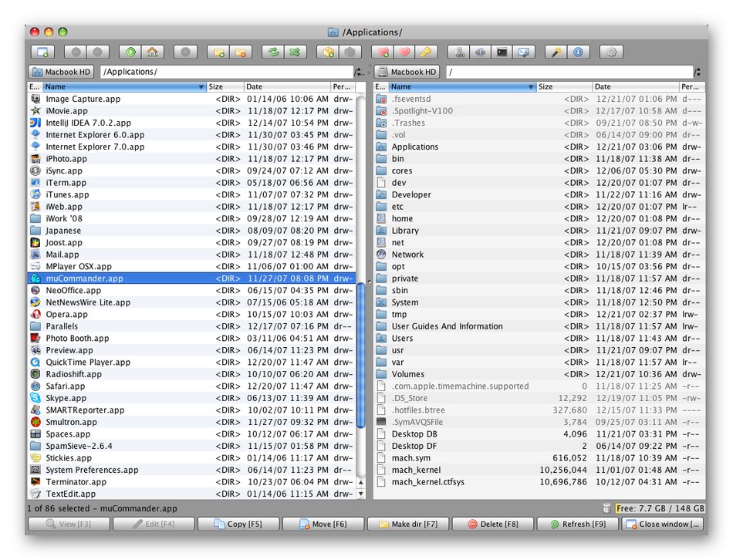Open left path history stepper arrows
The height and width of the screenshot is (560, 733).
click(x=359, y=72)
